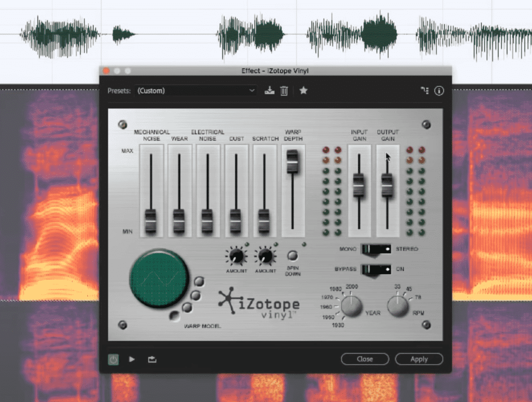
Task: Click the red window close dot
Action: coord(106,71)
